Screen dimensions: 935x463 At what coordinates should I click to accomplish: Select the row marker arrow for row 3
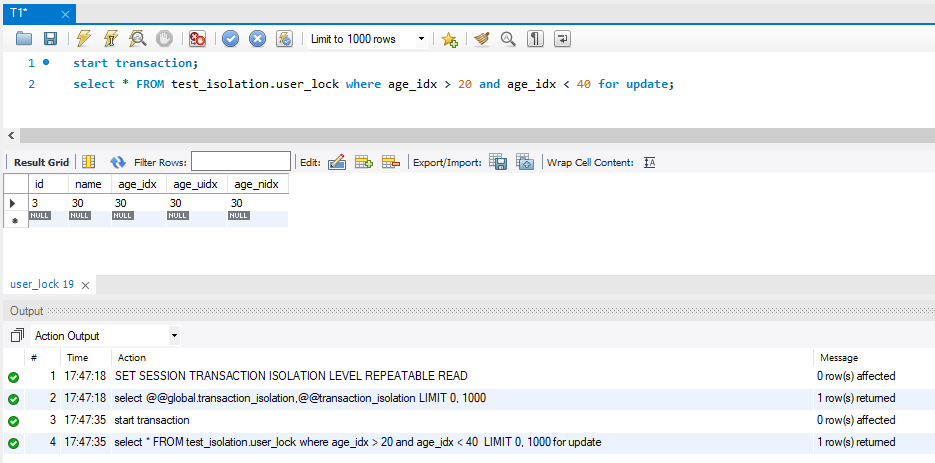click(14, 203)
